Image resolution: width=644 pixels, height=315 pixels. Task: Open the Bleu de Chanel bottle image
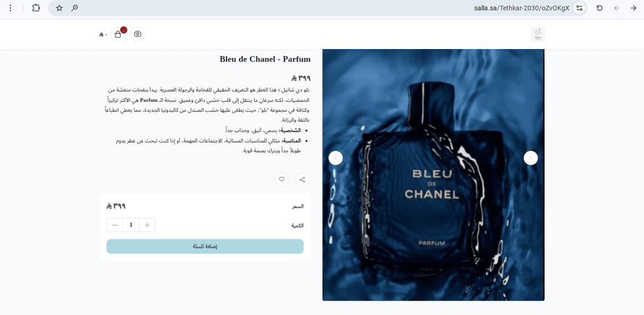[433, 175]
